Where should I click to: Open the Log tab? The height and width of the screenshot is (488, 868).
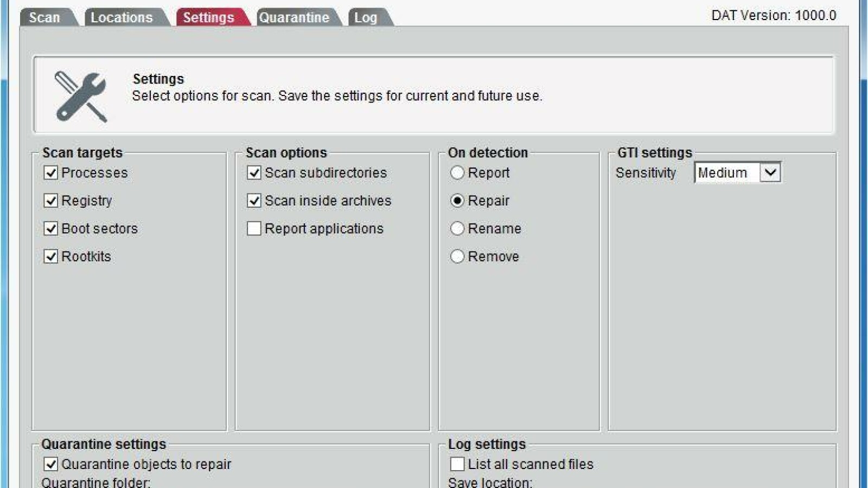pos(367,17)
